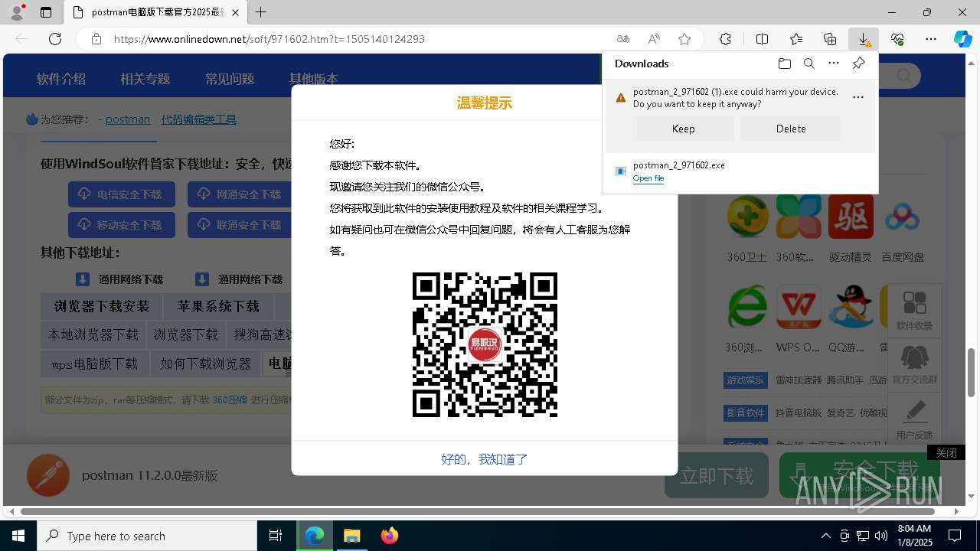980x551 pixels.
Task: Click wps电脑版下载 tag
Action: point(94,364)
